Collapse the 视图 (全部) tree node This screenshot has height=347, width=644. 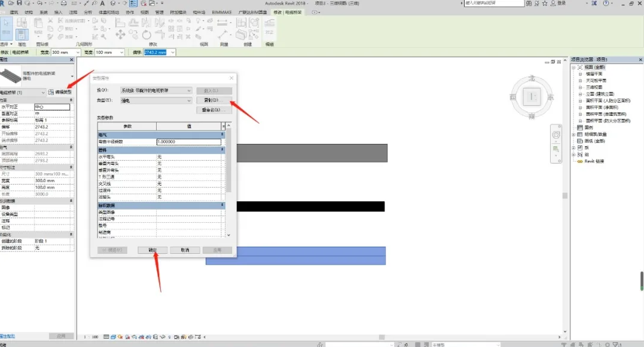574,67
